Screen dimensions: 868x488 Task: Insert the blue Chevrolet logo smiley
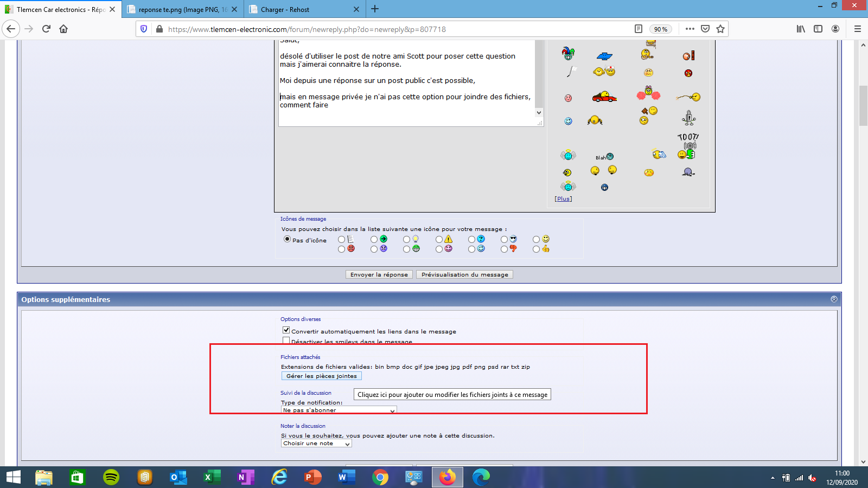tap(604, 56)
